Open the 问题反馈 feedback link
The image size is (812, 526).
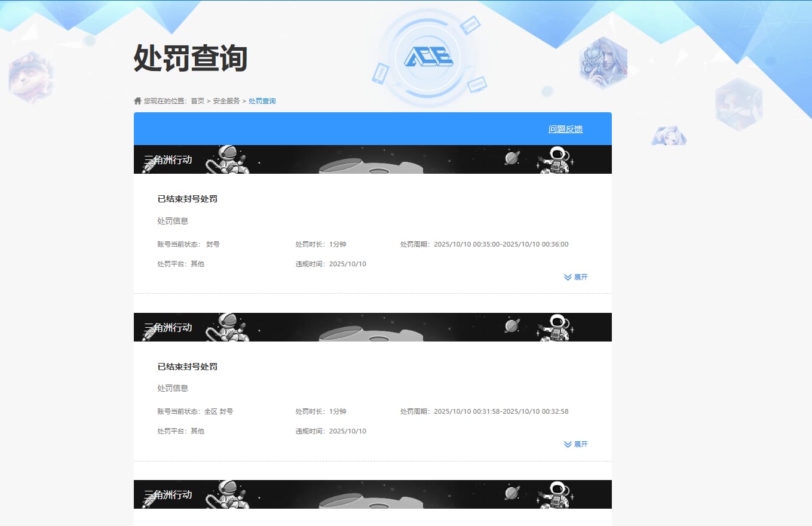[565, 128]
